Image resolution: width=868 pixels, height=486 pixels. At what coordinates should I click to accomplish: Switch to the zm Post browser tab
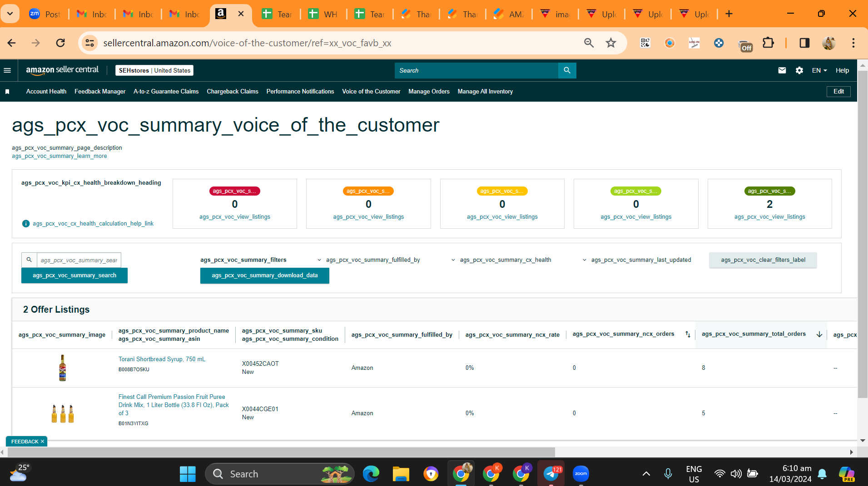pos(45,14)
